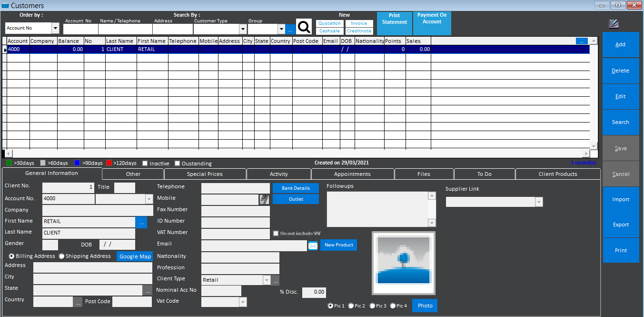This screenshot has width=644, height=317.
Task: Select the Pic 3 radio button
Action: tap(372, 306)
